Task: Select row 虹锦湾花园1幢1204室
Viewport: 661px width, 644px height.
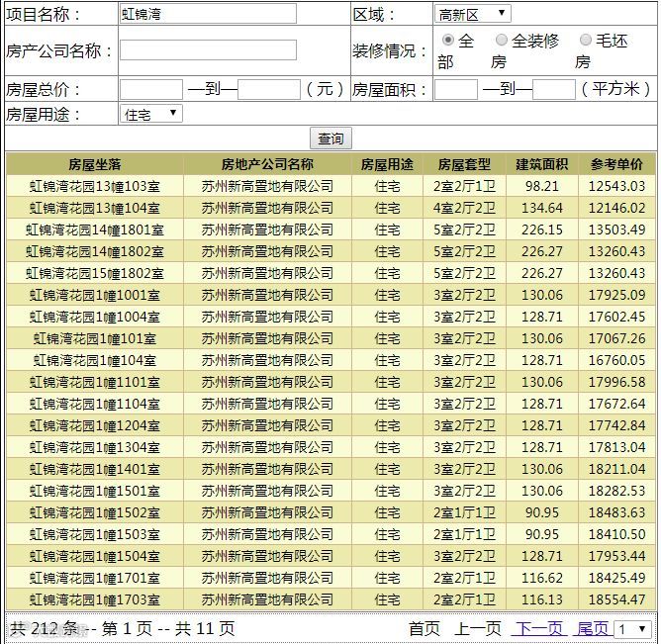Action: pyautogui.click(x=330, y=425)
